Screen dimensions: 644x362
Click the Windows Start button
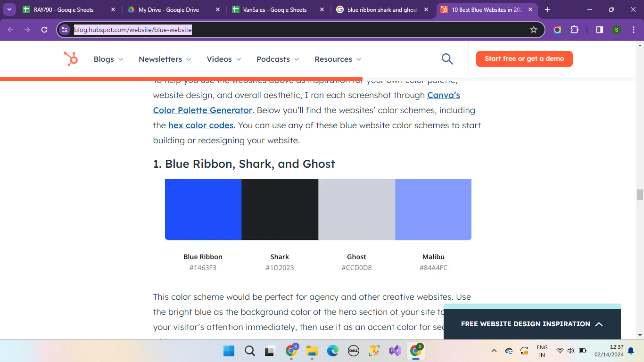click(229, 351)
